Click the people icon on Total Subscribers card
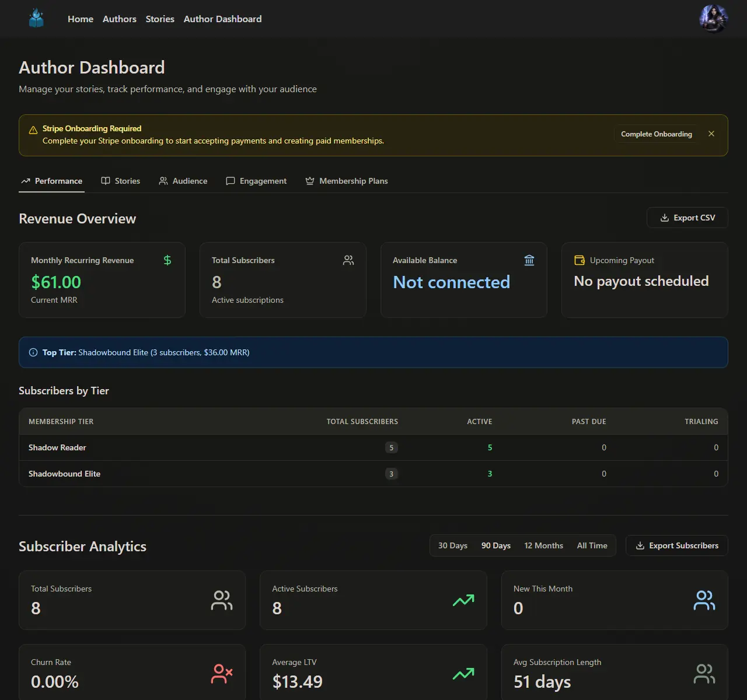Screen dimensions: 747x700 (x=348, y=260)
